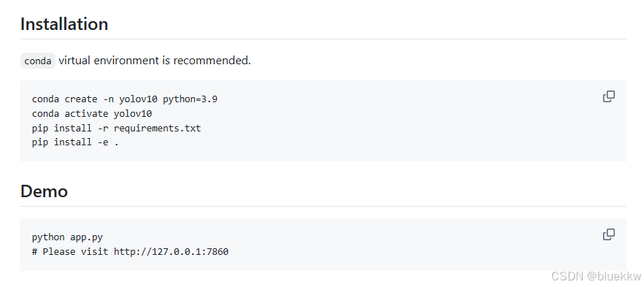The height and width of the screenshot is (287, 644).
Task: Click the virtual environment is recommended sentence
Action: [x=155, y=61]
